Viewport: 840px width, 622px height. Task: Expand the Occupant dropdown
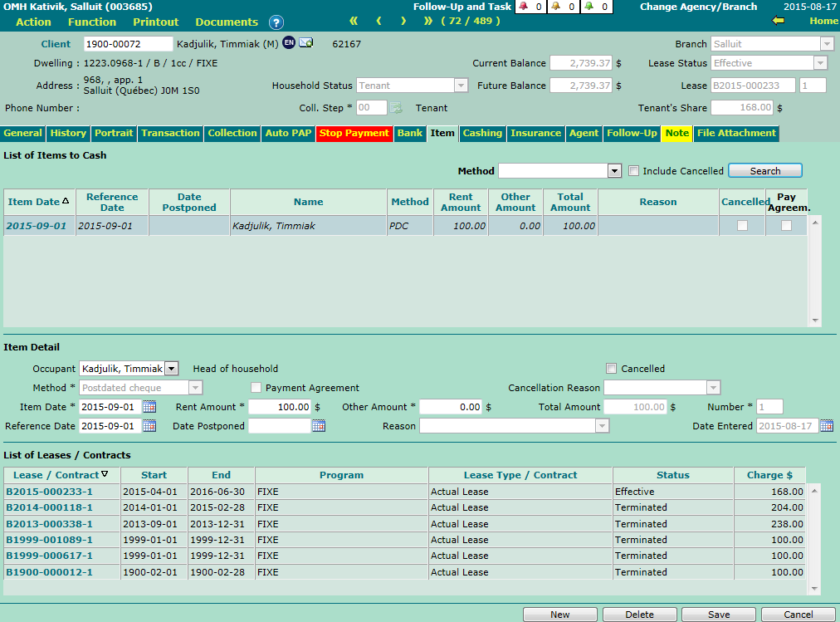point(171,369)
